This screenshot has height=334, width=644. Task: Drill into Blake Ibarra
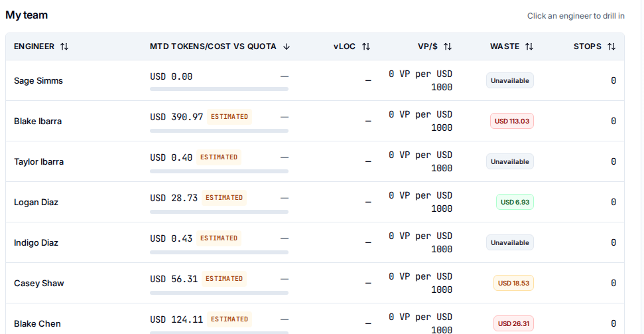38,122
